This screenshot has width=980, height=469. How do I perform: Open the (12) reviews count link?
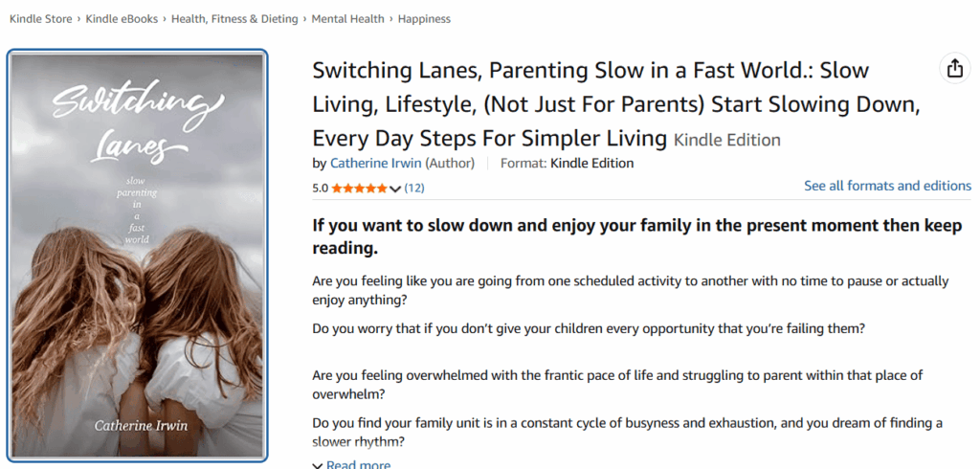[414, 188]
